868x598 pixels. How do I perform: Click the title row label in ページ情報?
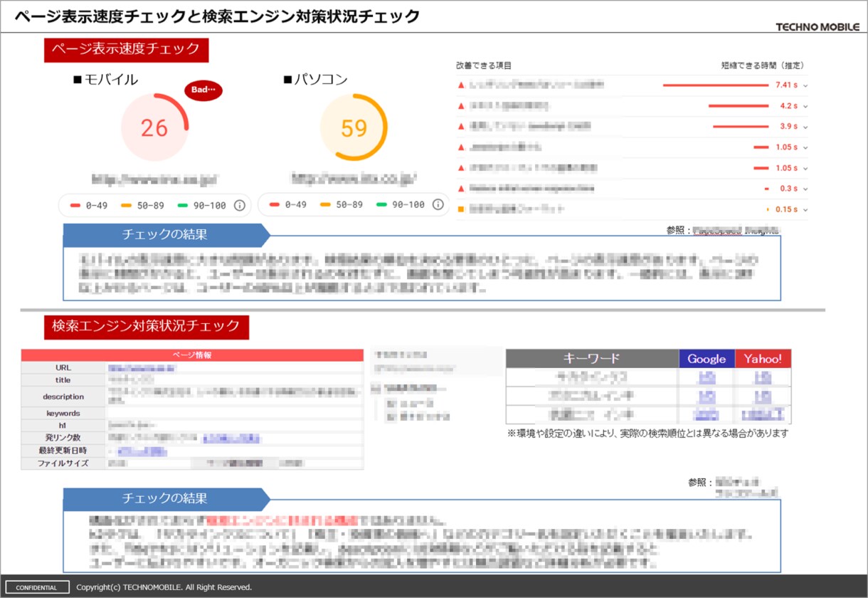pos(63,380)
